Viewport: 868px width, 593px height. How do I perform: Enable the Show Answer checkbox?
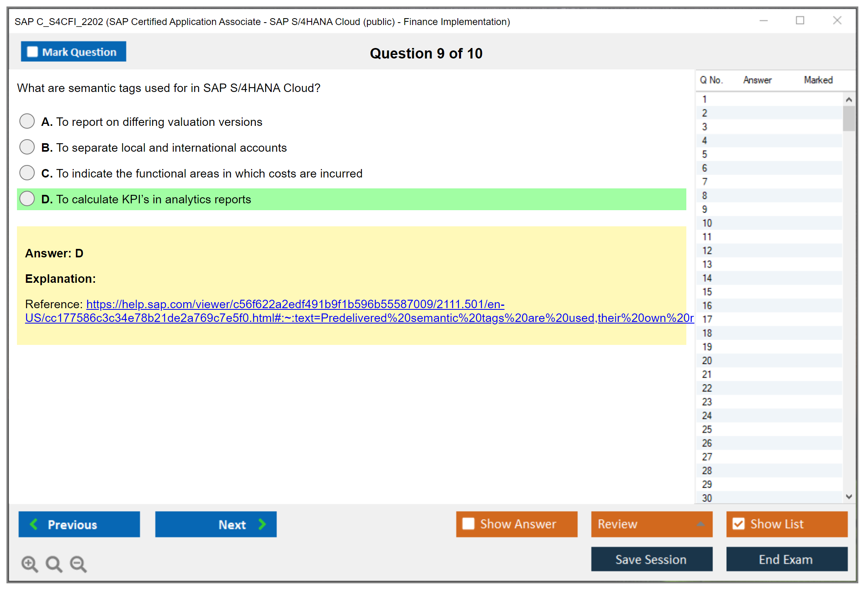coord(468,524)
